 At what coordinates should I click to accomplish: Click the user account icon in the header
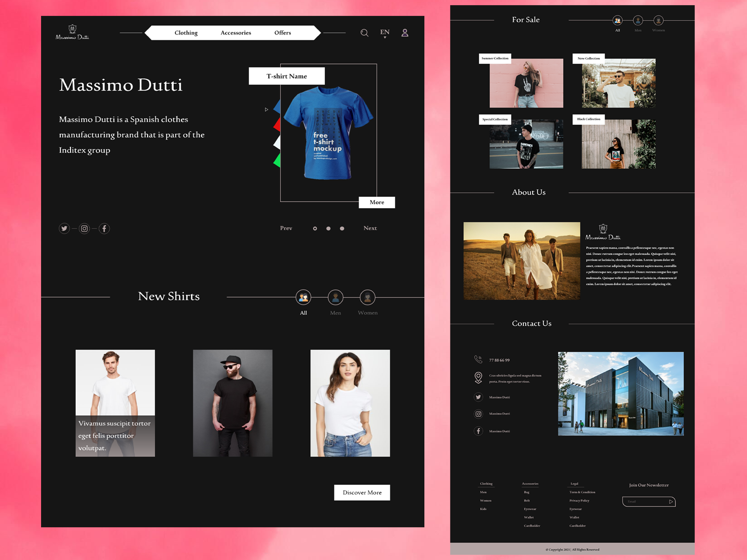(x=405, y=33)
